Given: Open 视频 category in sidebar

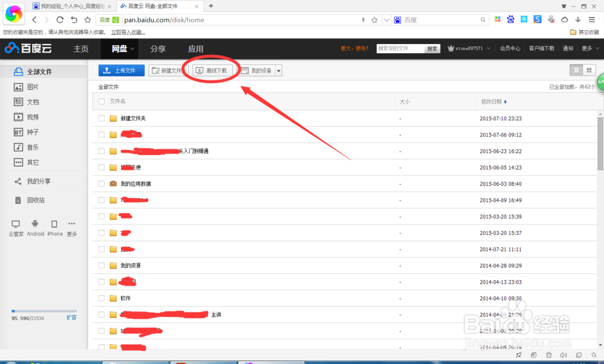Looking at the screenshot, I should [26, 117].
